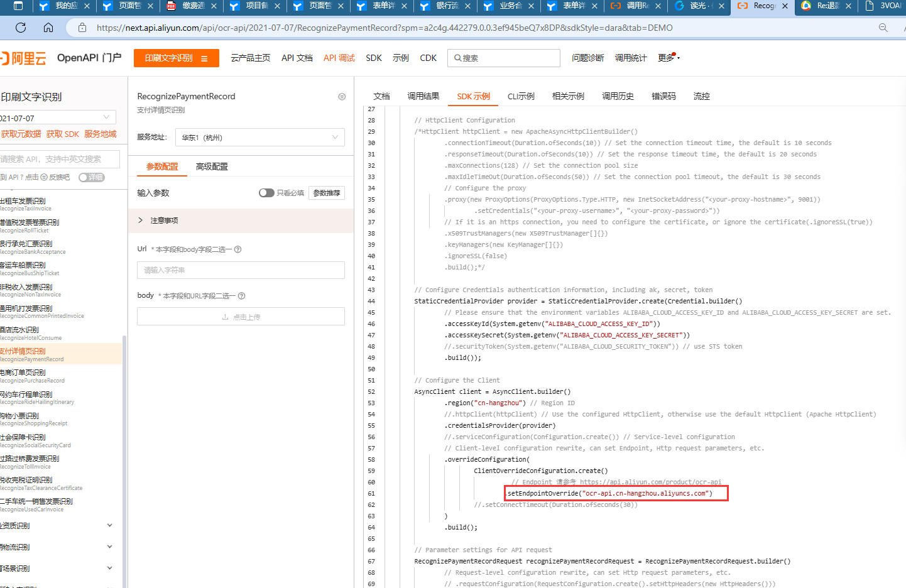Screen dimensions: 906x588
Task: Switch to the CLI示例 tab
Action: coord(521,96)
